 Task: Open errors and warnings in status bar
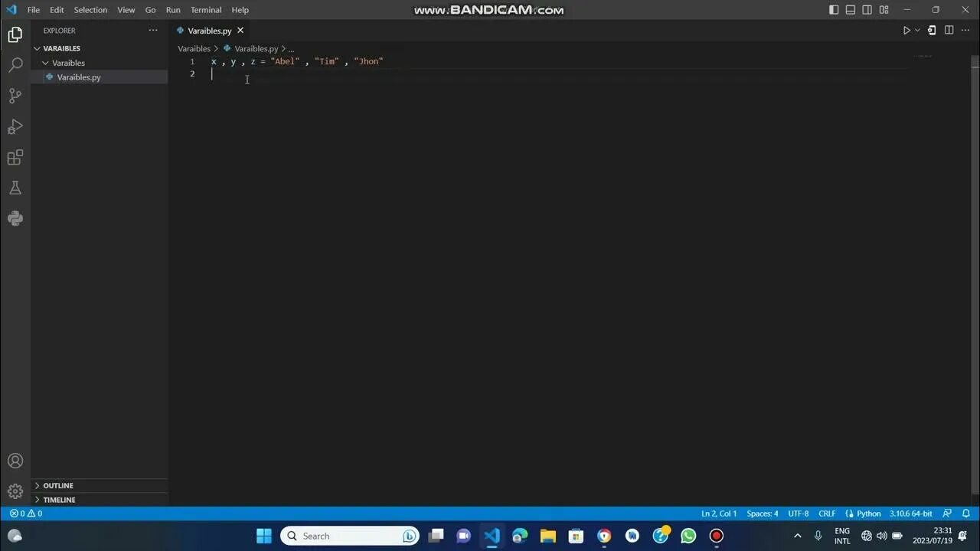[26, 514]
